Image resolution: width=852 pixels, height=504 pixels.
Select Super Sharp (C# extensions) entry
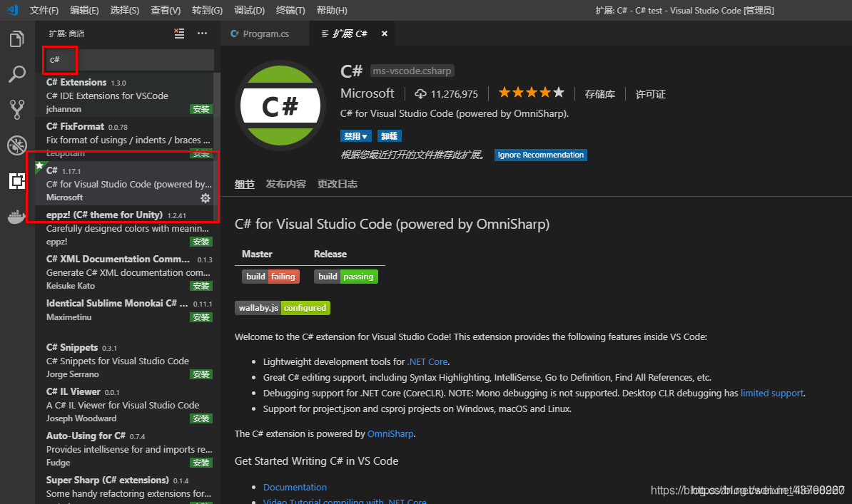[x=125, y=488]
